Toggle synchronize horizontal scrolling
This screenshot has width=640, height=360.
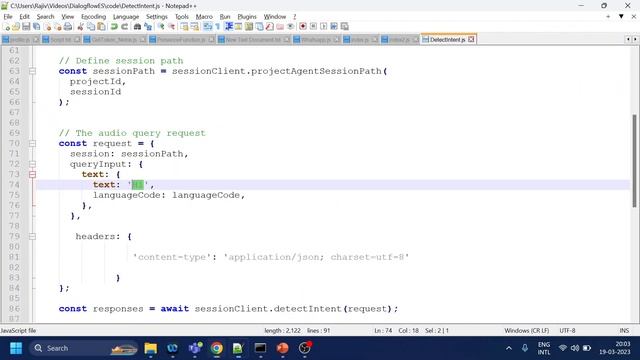tap(195, 27)
